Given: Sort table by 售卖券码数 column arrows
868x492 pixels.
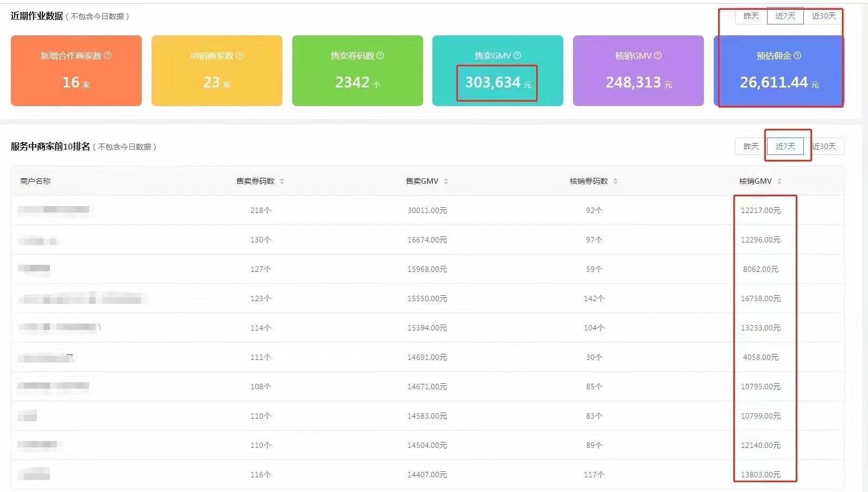Looking at the screenshot, I should [x=282, y=182].
